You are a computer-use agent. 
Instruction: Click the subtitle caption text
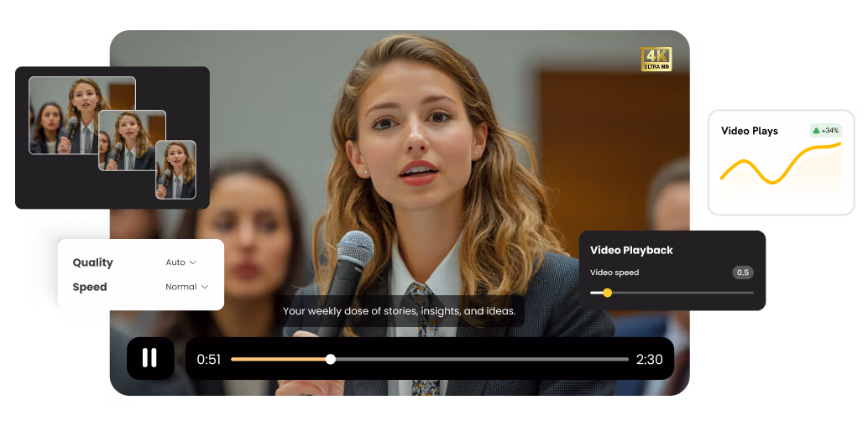pyautogui.click(x=399, y=311)
